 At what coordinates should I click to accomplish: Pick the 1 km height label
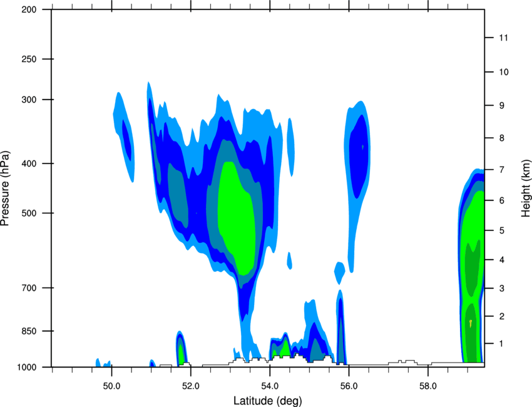502,344
